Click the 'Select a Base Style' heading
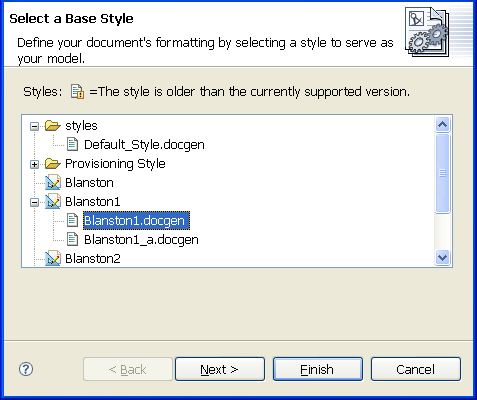 coord(71,19)
